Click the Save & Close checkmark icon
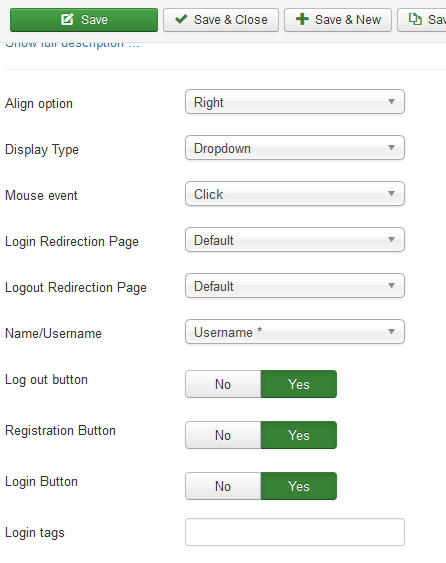 181,19
